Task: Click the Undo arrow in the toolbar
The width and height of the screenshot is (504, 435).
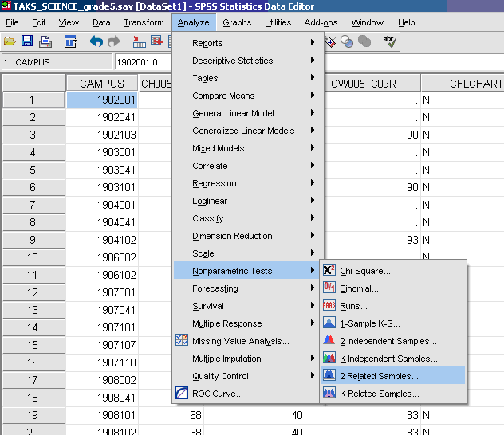Action: coord(96,41)
